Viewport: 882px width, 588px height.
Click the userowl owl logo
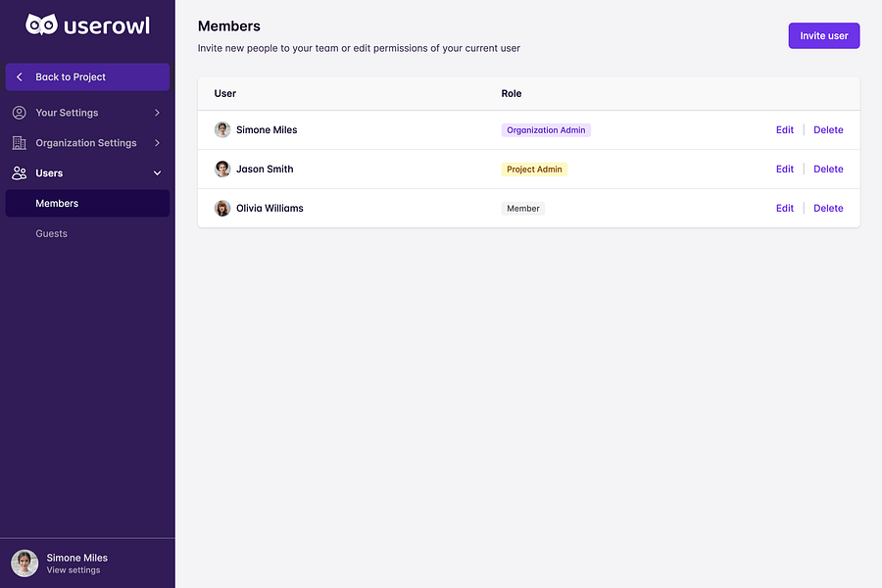tap(41, 24)
